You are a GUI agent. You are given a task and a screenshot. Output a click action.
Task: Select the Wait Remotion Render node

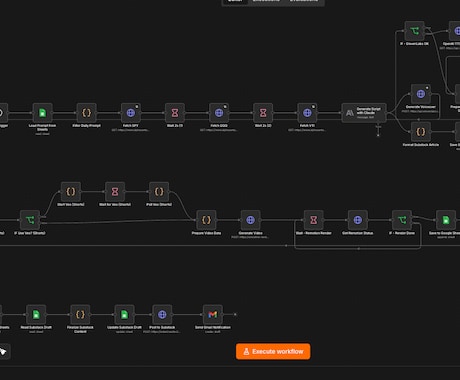click(314, 220)
